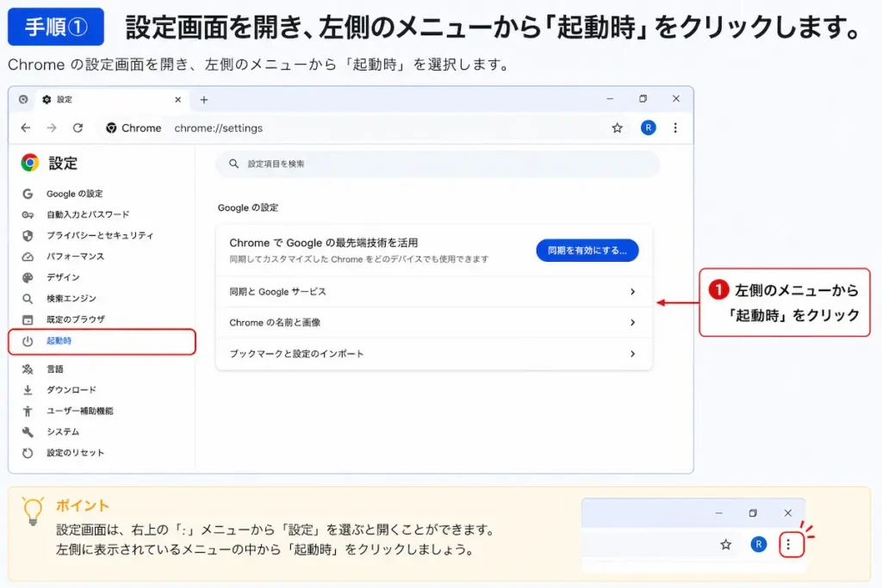Click the tab search icon left of 設定 tab
This screenshot has height=588, width=882.
pos(23,100)
